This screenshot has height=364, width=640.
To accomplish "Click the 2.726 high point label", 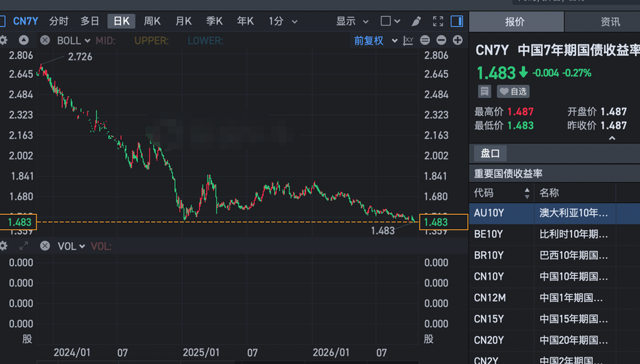I will [80, 57].
